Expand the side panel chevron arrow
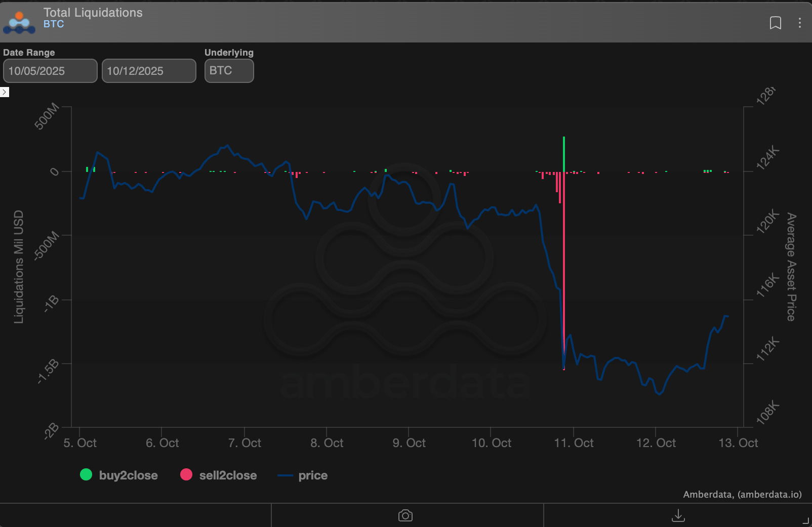812x527 pixels. pyautogui.click(x=5, y=92)
